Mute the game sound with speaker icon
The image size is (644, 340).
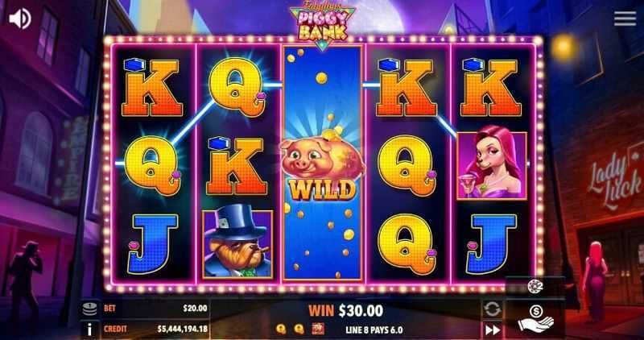point(19,19)
